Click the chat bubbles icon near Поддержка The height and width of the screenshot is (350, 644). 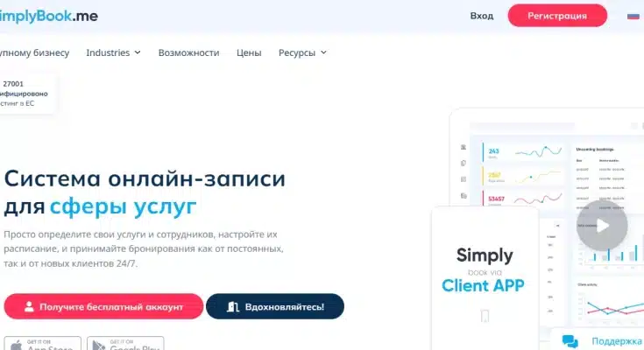tap(570, 341)
